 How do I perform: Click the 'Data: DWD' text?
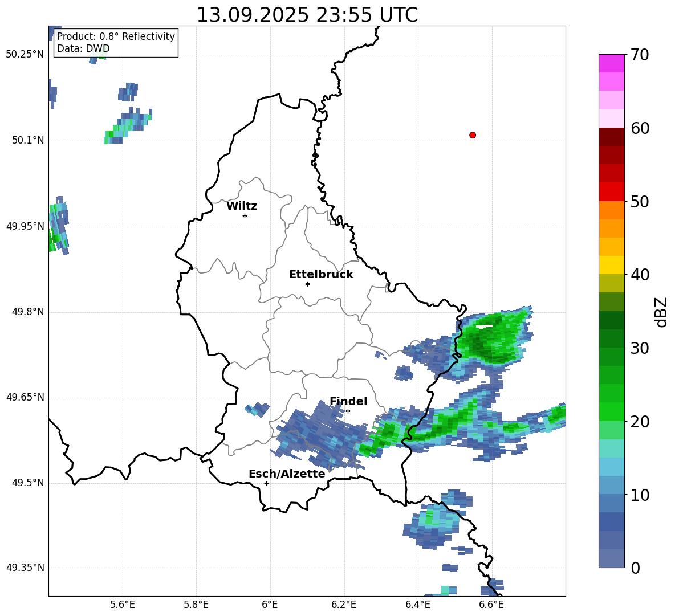[83, 48]
